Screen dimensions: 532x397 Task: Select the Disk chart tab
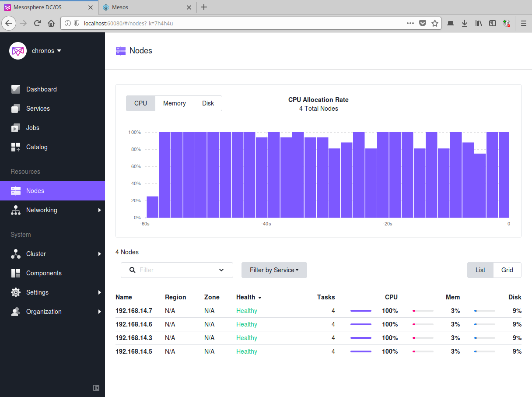pos(208,103)
